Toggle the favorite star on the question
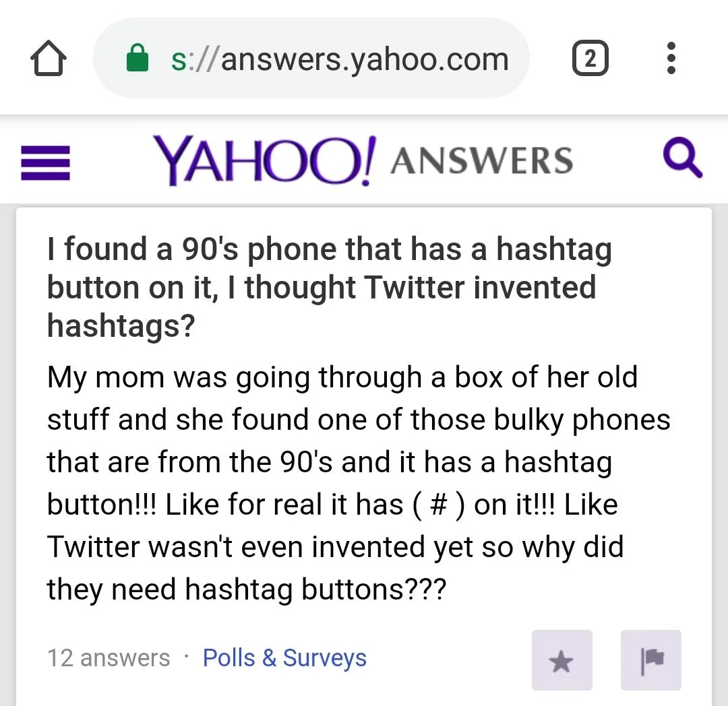Image resolution: width=728 pixels, height=706 pixels. [x=562, y=660]
